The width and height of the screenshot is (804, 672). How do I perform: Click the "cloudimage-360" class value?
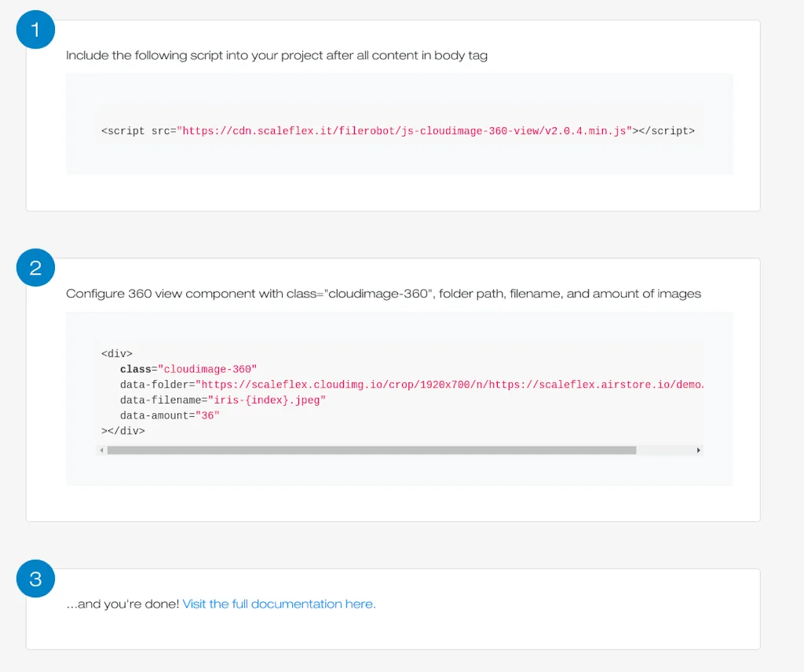point(207,369)
